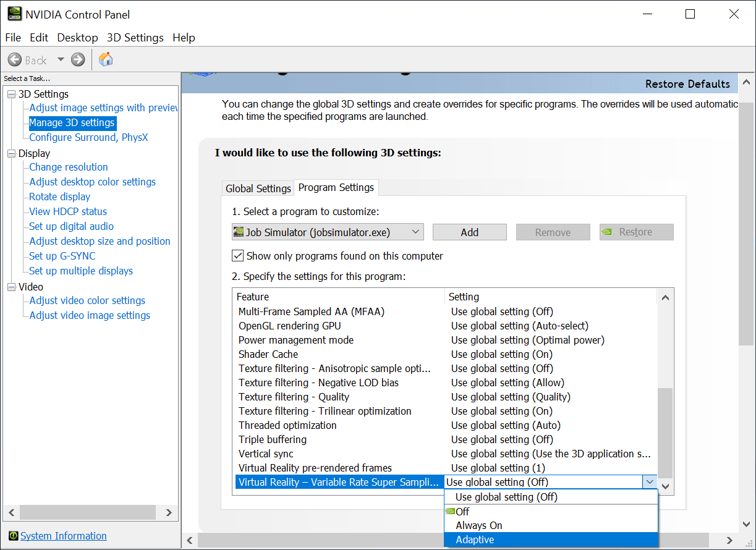The image size is (756, 550).
Task: Click the task tree scroll left arrow
Action: tap(11, 513)
